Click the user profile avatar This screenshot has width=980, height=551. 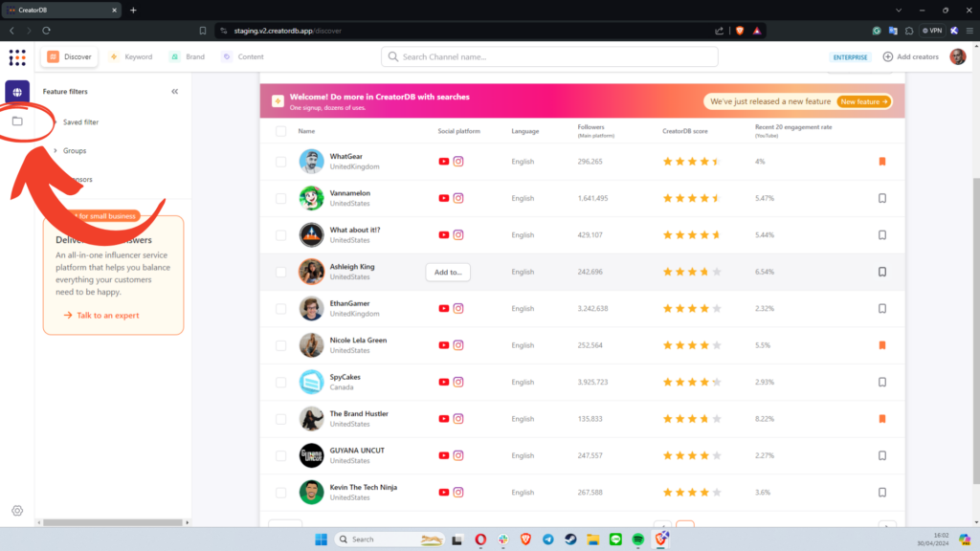pyautogui.click(x=957, y=56)
